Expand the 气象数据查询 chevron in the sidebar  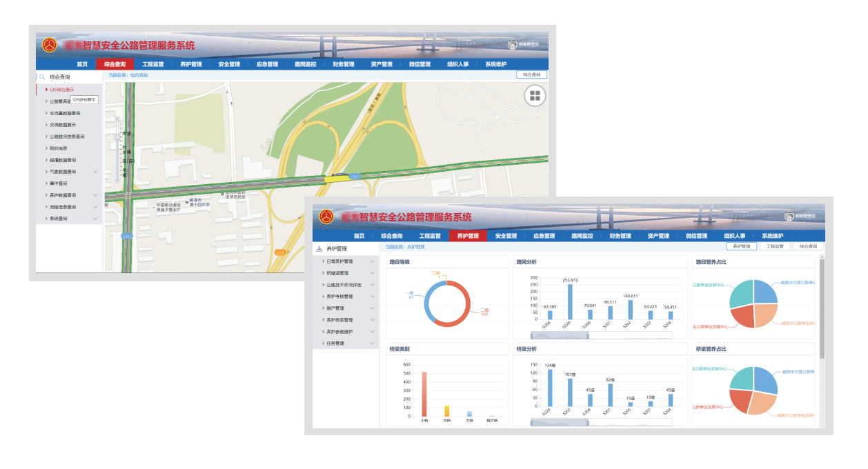tap(96, 172)
